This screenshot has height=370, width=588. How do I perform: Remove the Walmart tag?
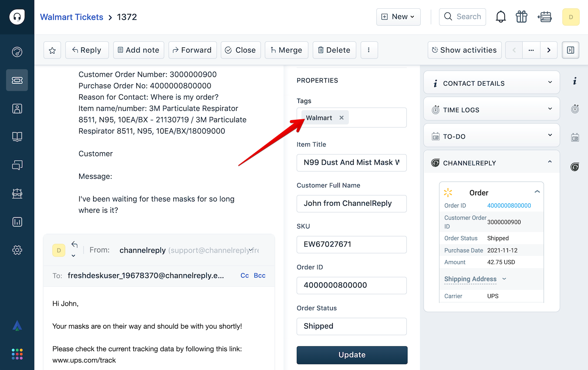point(341,118)
